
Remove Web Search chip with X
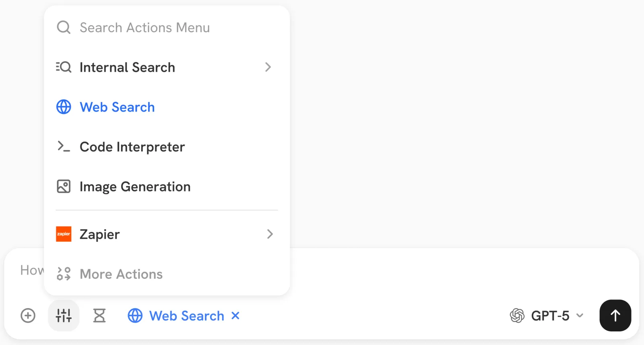click(x=235, y=316)
